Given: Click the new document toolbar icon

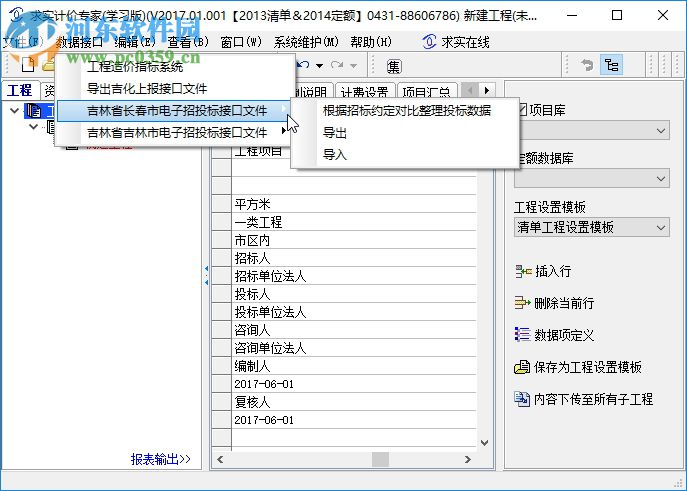Looking at the screenshot, I should click(x=28, y=65).
